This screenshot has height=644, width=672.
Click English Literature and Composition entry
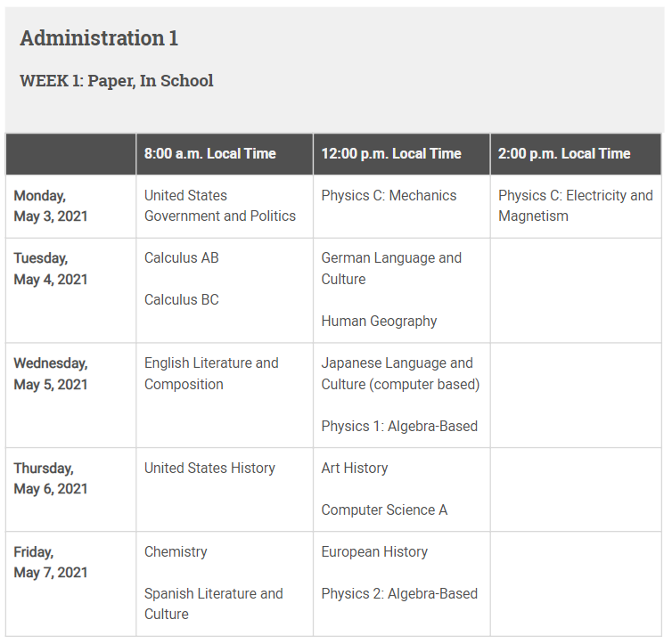click(x=211, y=373)
